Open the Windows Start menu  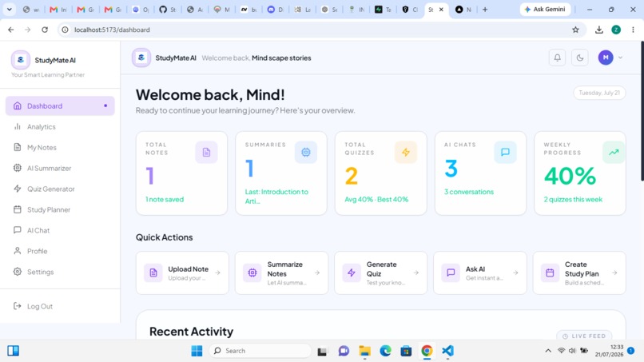click(197, 351)
